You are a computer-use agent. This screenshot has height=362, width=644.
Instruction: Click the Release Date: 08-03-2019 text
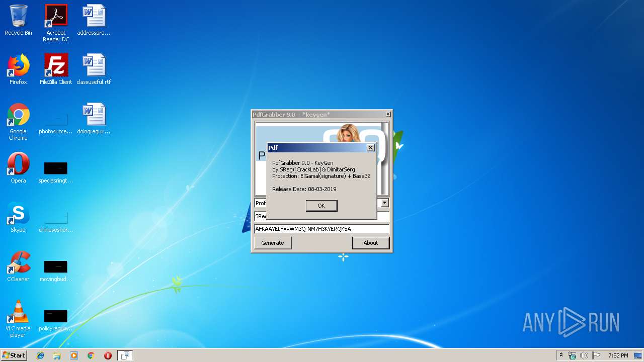[304, 189]
